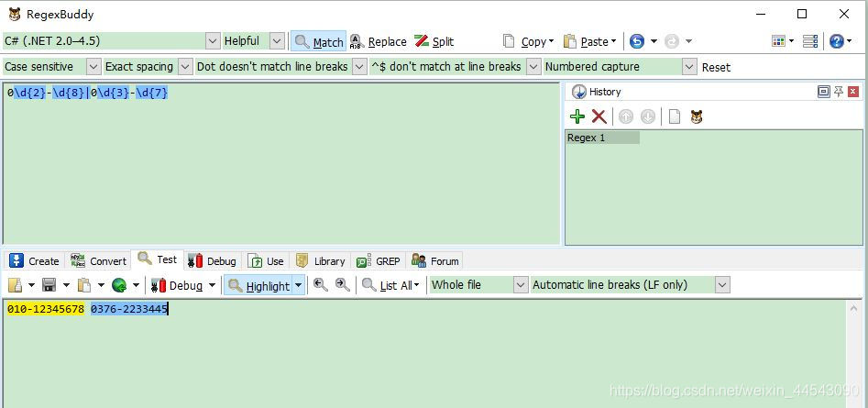
Task: Click the Reset options link
Action: pyautogui.click(x=717, y=67)
